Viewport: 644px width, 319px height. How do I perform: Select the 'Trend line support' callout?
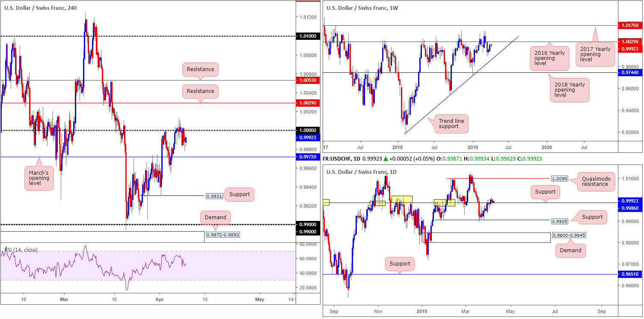451,124
